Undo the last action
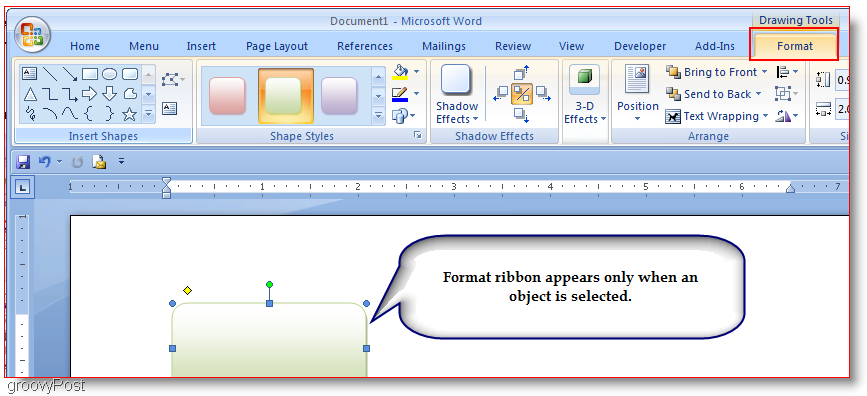 [45, 161]
